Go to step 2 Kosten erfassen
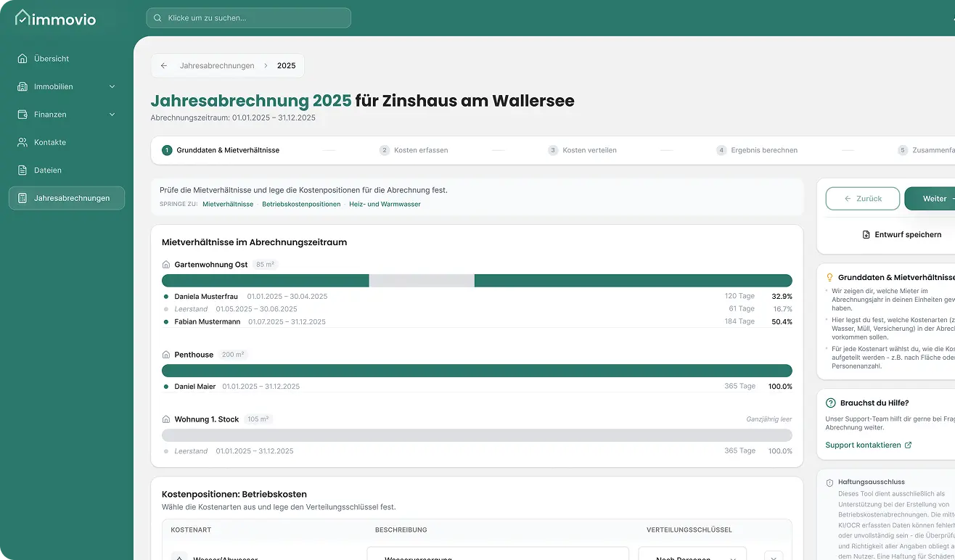This screenshot has width=955, height=560. point(414,150)
